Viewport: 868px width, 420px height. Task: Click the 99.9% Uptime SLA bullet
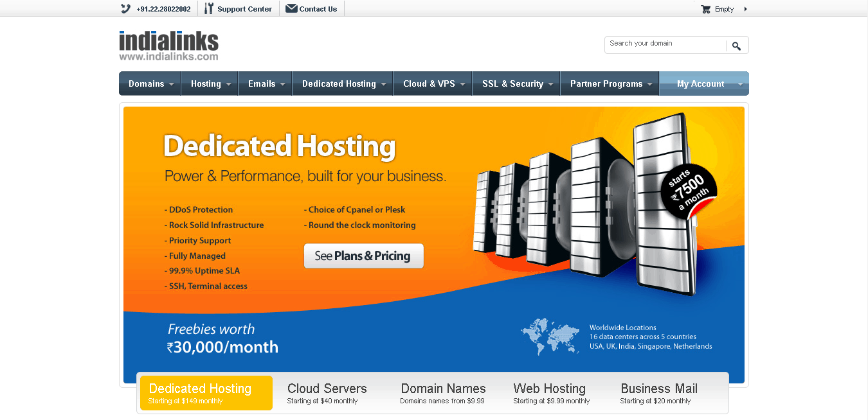pyautogui.click(x=202, y=270)
